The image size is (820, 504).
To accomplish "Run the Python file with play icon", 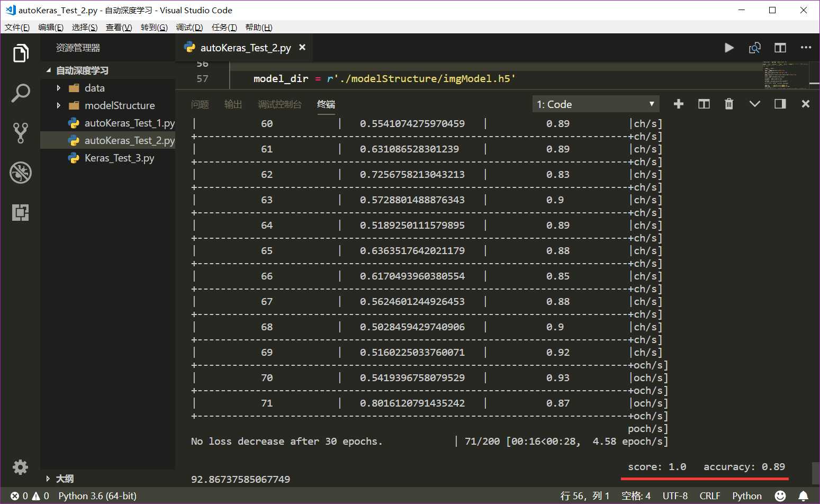I will point(729,48).
